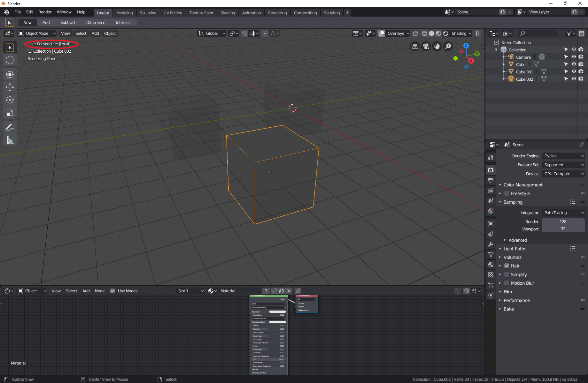Toggle perspective/orthographic grid gizmo
Screen dimensions: 588x383
415,47
